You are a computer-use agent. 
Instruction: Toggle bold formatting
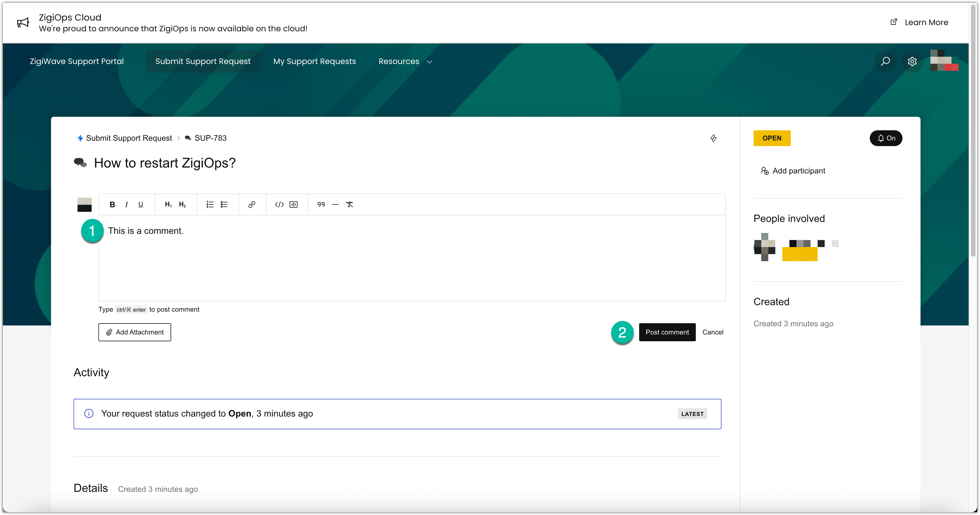coord(112,204)
